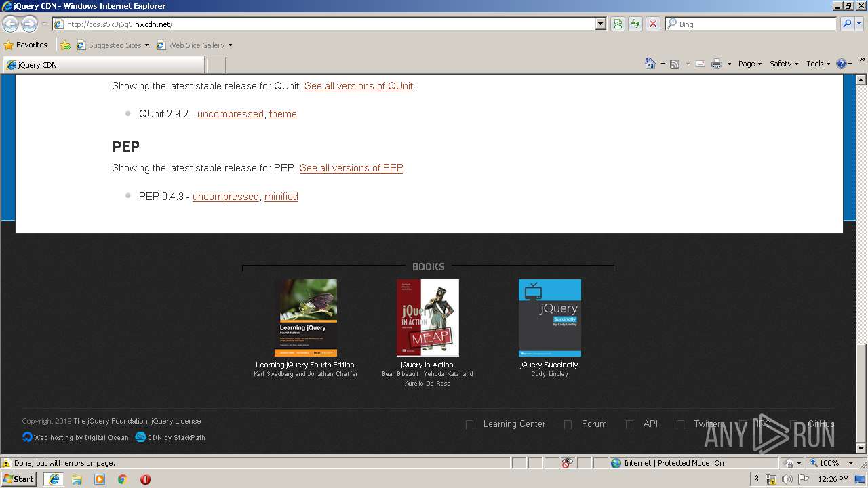Expand Suggested Sites dropdown
This screenshot has width=868, height=488.
(146, 45)
